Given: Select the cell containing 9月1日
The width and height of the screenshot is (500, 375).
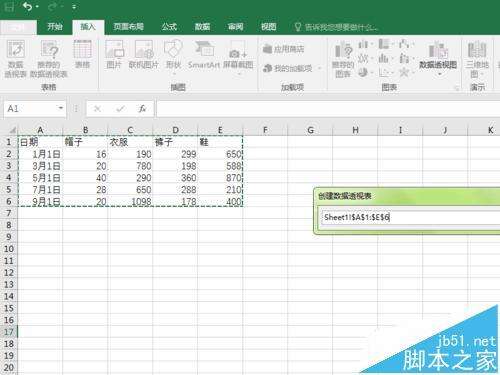Looking at the screenshot, I should [x=40, y=201].
